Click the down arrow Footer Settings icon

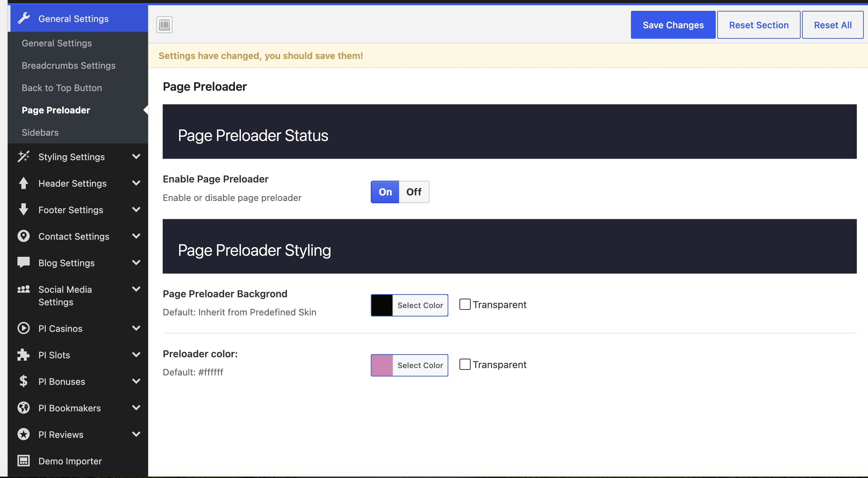pyautogui.click(x=24, y=210)
